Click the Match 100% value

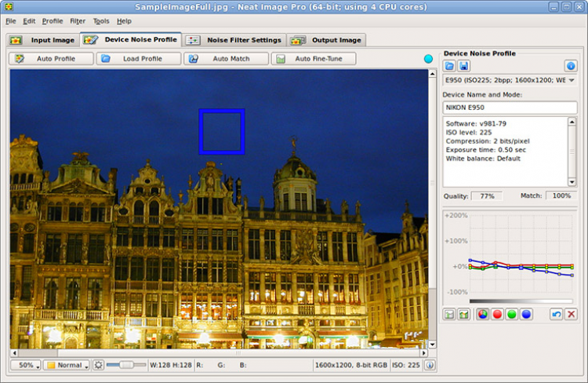(561, 195)
